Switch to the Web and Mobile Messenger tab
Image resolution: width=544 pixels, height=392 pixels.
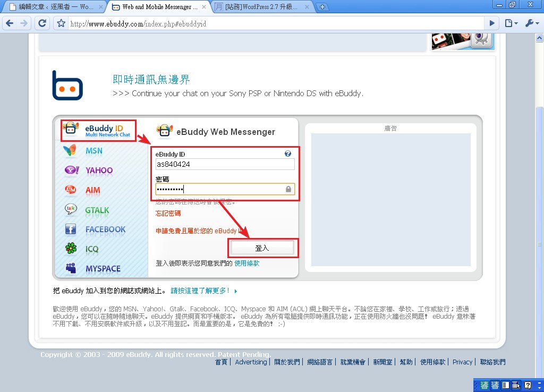(x=157, y=7)
